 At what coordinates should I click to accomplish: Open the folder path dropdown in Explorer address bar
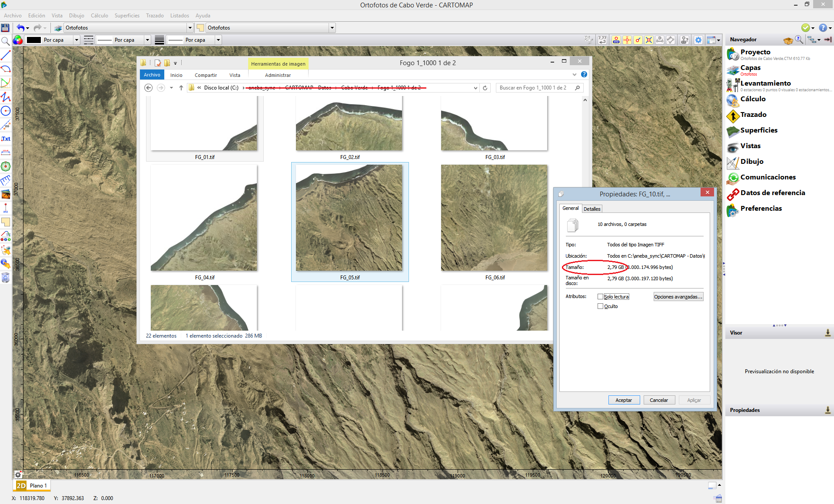[x=475, y=87]
